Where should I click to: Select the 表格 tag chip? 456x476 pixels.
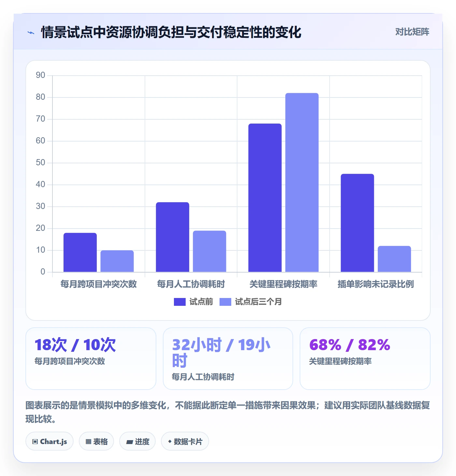[96, 441]
